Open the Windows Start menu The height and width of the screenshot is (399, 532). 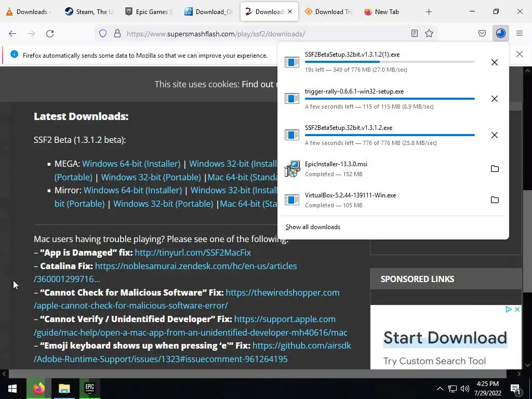point(12,389)
